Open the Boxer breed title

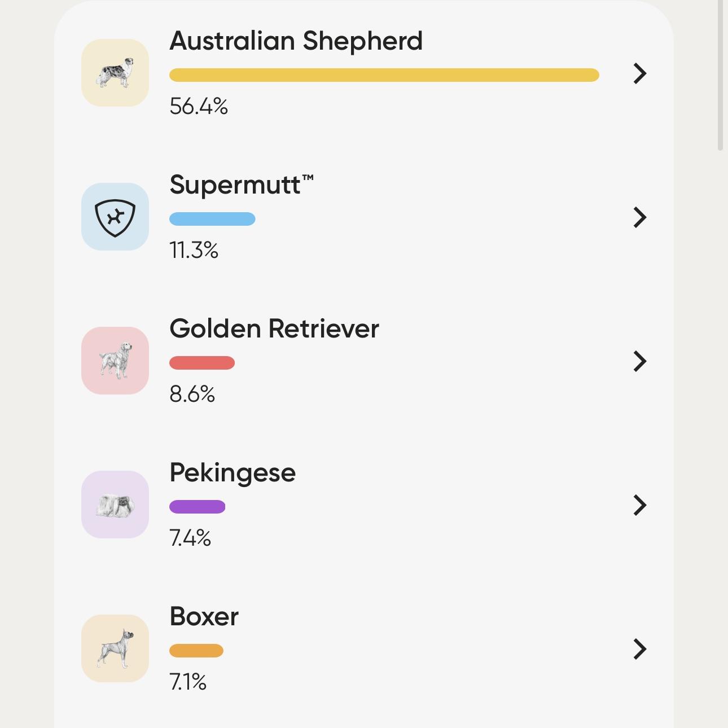[x=204, y=616]
